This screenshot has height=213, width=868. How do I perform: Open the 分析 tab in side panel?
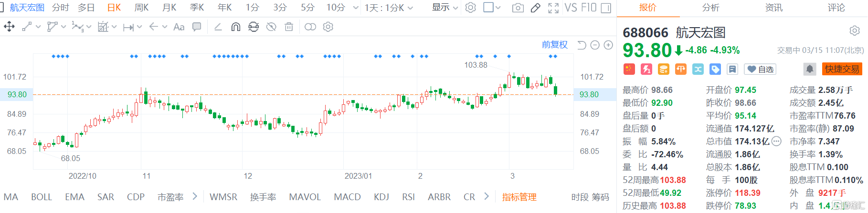[x=711, y=8]
